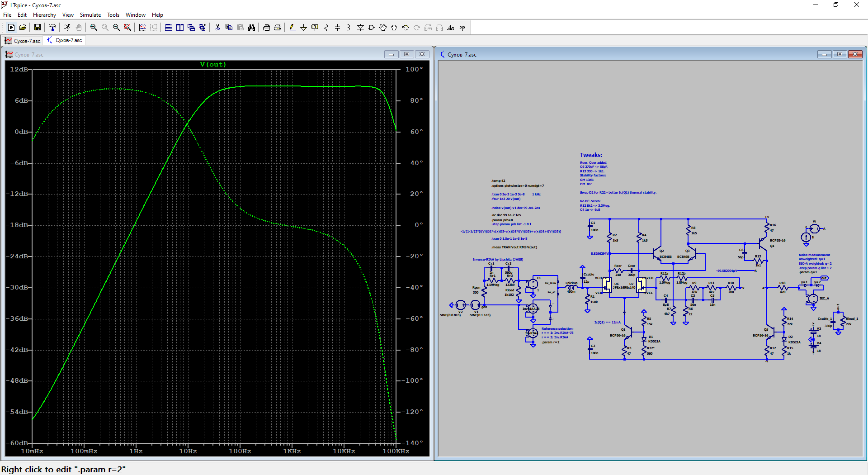Pick the Resistor component tool
868x475 pixels.
click(x=326, y=28)
